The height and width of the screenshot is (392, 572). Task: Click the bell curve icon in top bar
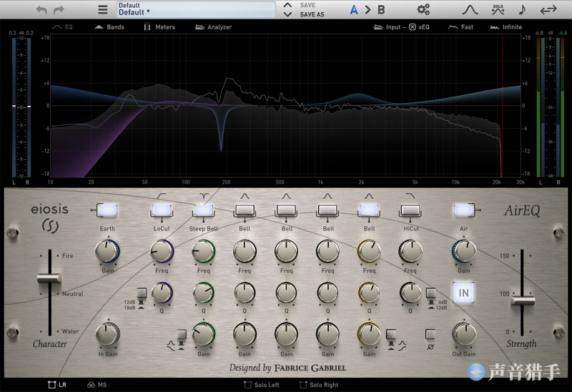coord(470,9)
